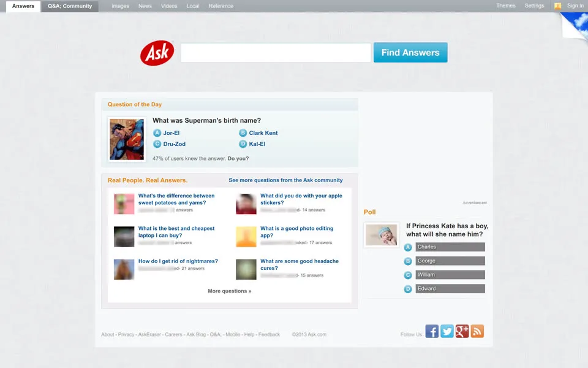Open Twitter follow icon
Image resolution: width=588 pixels, height=368 pixels.
click(447, 331)
